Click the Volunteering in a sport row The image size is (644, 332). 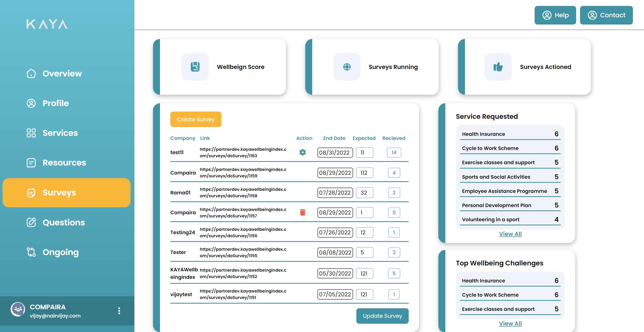pos(510,219)
